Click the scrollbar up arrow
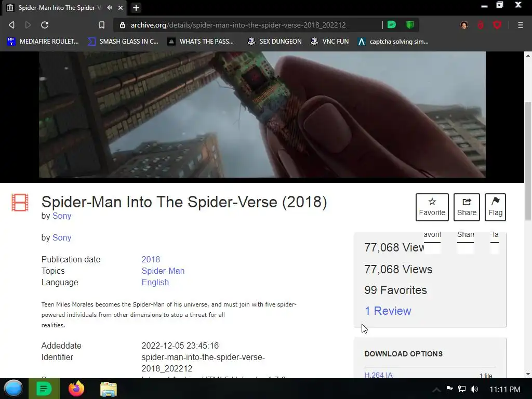The width and height of the screenshot is (532, 399). (528, 55)
